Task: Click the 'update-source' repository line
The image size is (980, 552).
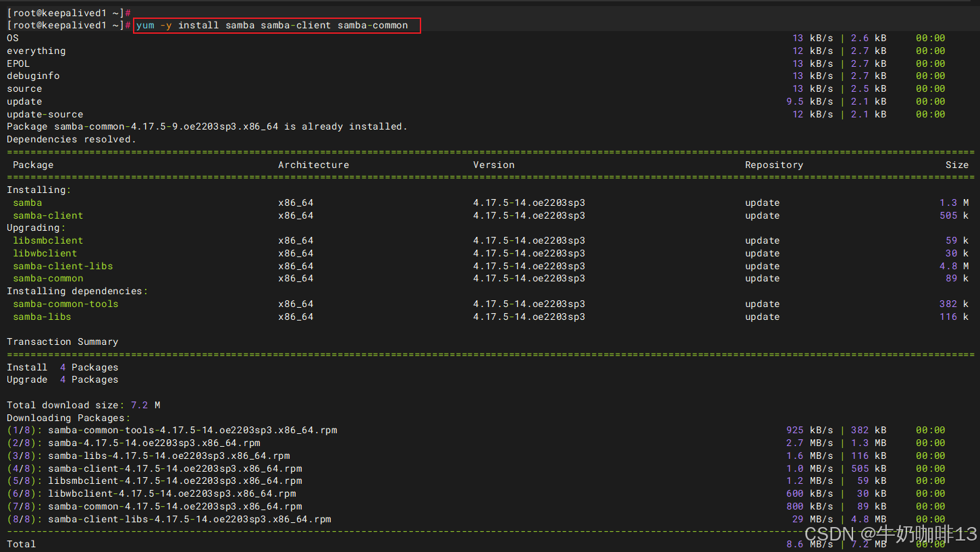Action: pyautogui.click(x=45, y=115)
